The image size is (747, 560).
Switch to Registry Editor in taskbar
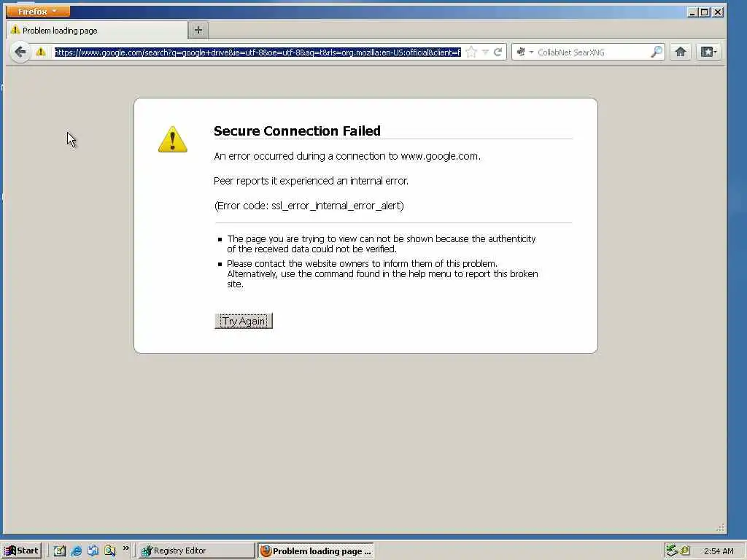click(197, 551)
